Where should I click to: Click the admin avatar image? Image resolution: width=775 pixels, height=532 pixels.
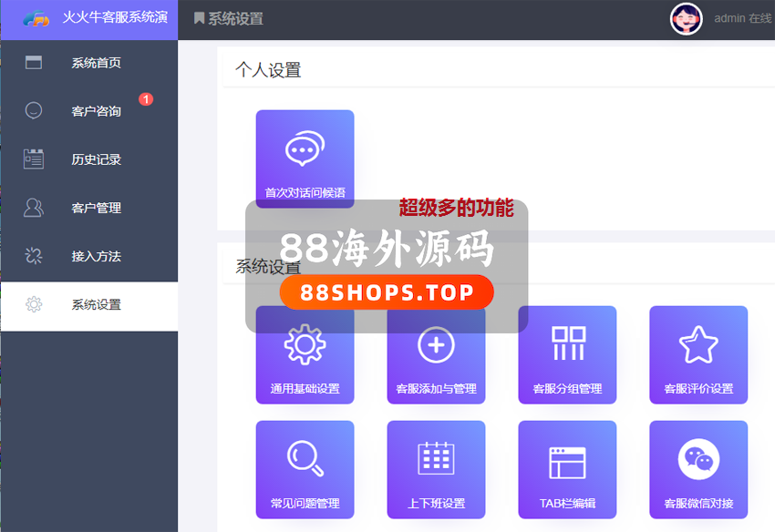click(x=686, y=18)
